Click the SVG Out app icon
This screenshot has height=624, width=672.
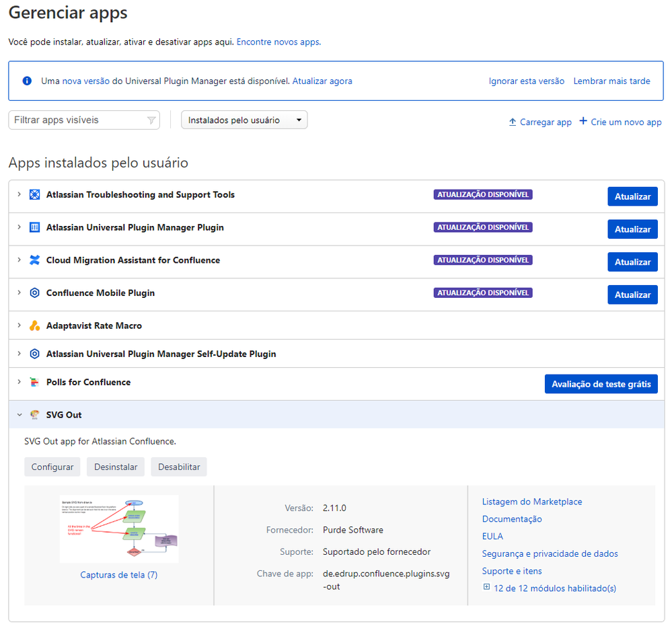pos(34,415)
